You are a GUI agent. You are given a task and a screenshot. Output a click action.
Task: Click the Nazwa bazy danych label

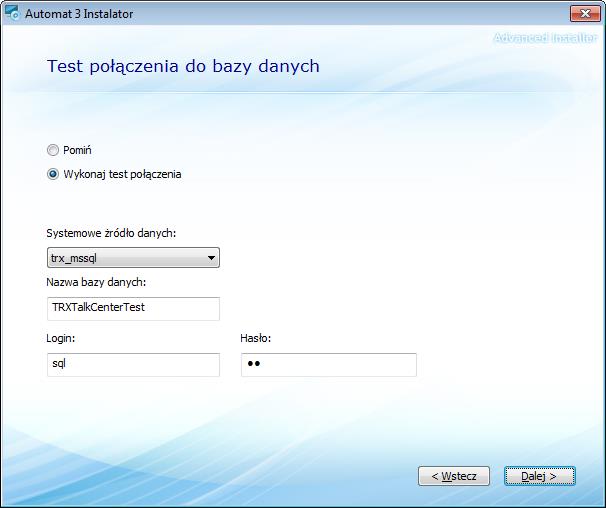pyautogui.click(x=96, y=282)
